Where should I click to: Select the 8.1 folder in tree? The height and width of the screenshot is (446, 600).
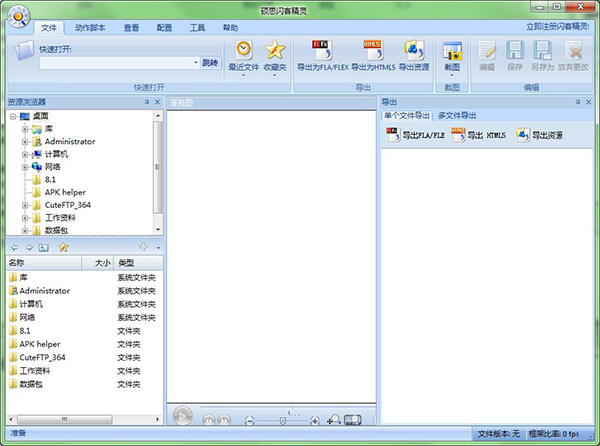[x=50, y=180]
